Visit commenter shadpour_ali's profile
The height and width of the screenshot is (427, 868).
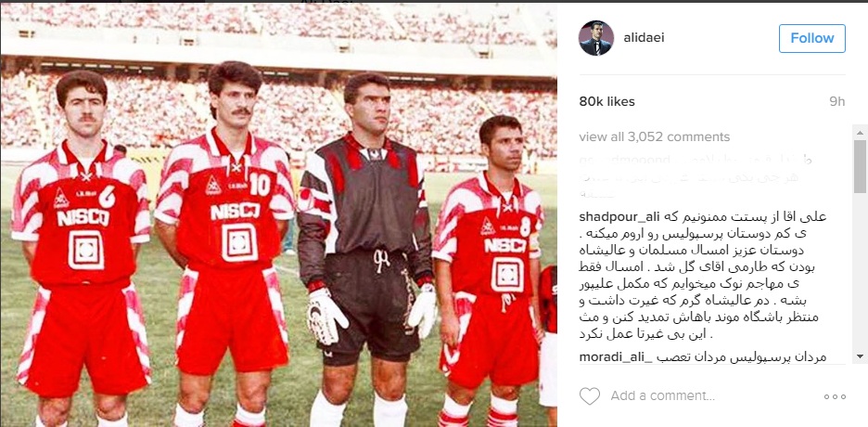pos(617,217)
